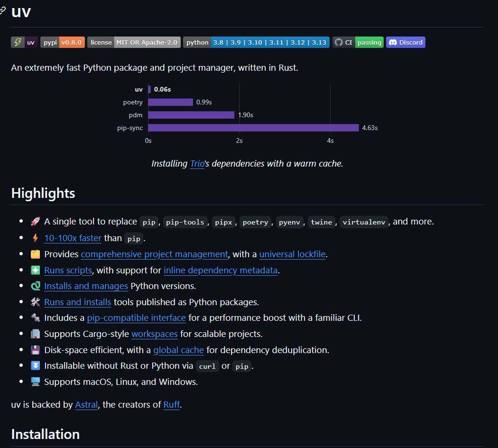This screenshot has width=498, height=448.
Task: Open the Discord badge
Action: coord(406,42)
